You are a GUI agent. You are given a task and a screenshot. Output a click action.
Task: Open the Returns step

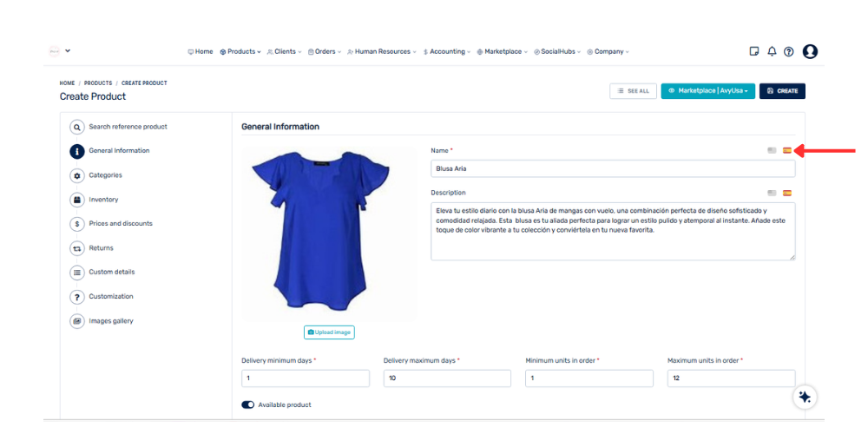pyautogui.click(x=102, y=248)
